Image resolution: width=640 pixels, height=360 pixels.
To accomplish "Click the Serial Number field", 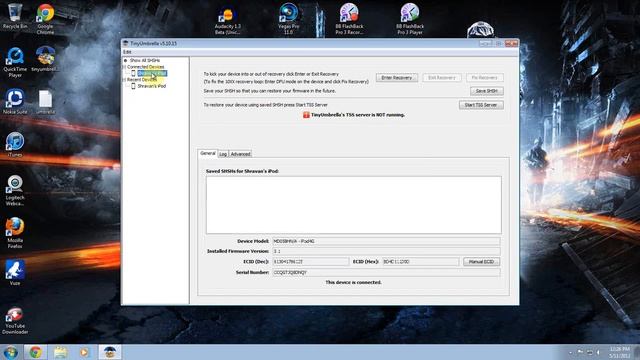I will point(386,272).
